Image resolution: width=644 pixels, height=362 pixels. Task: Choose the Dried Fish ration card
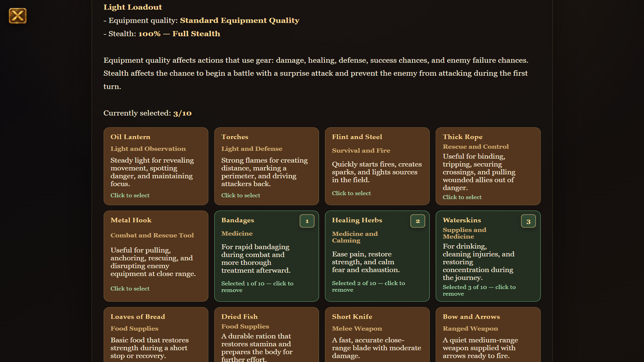(x=266, y=335)
